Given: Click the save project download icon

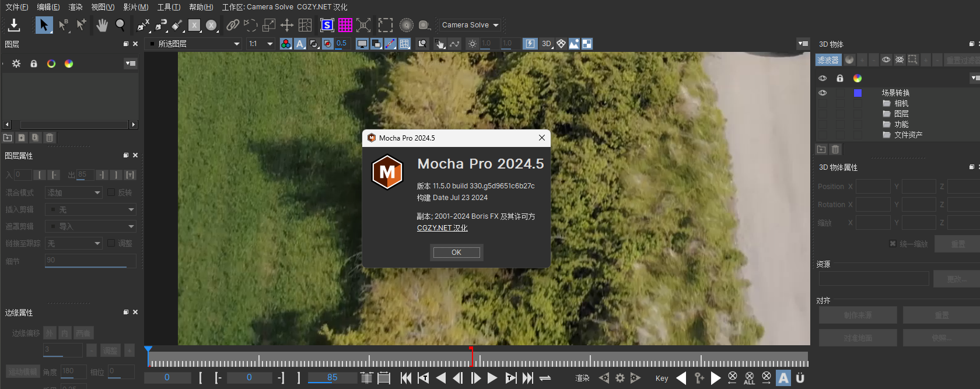Looking at the screenshot, I should (x=14, y=25).
